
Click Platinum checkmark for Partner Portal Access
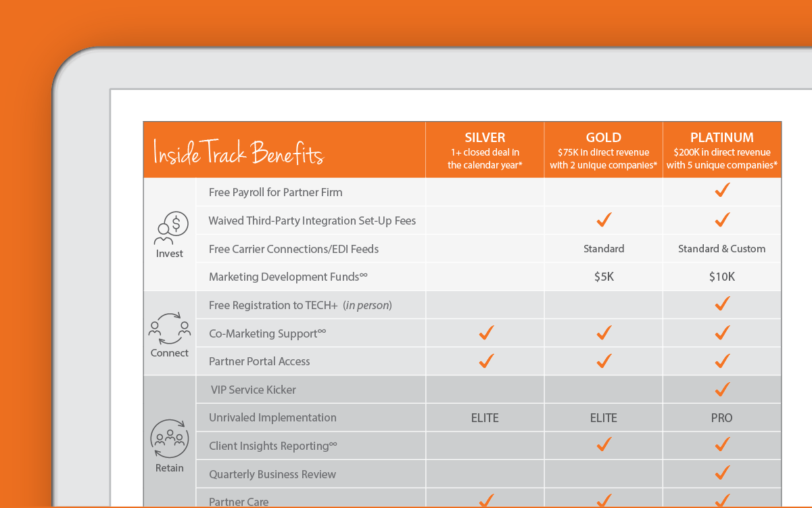[722, 361]
